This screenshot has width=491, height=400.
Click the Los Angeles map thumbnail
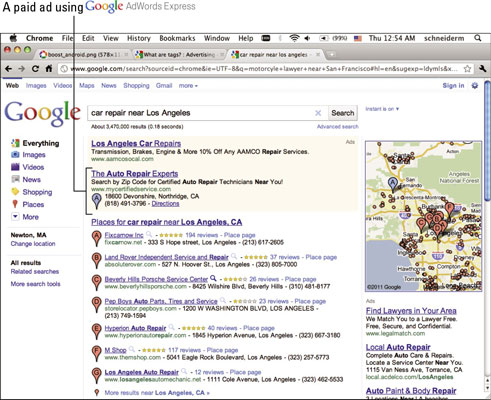(x=424, y=216)
